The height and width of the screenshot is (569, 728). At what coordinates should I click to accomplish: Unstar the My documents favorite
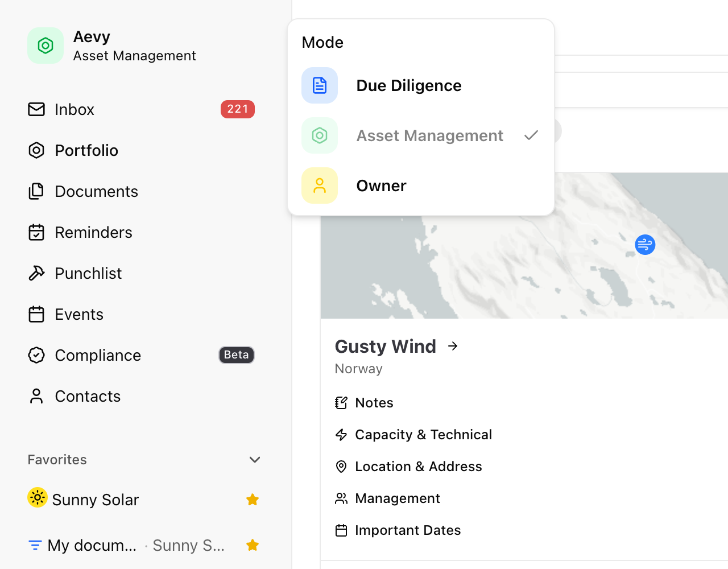pyautogui.click(x=253, y=545)
